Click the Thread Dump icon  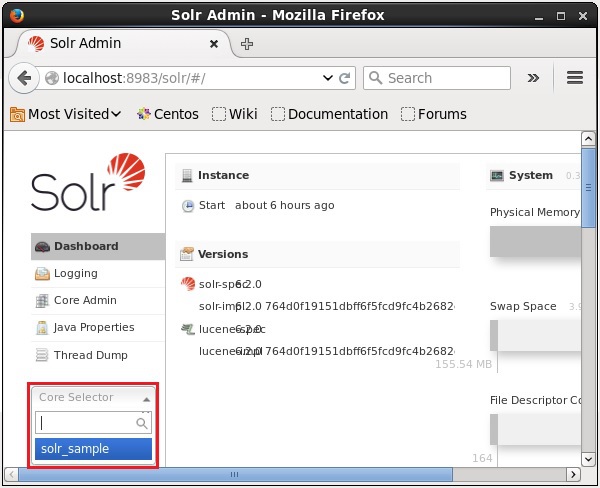click(42, 355)
